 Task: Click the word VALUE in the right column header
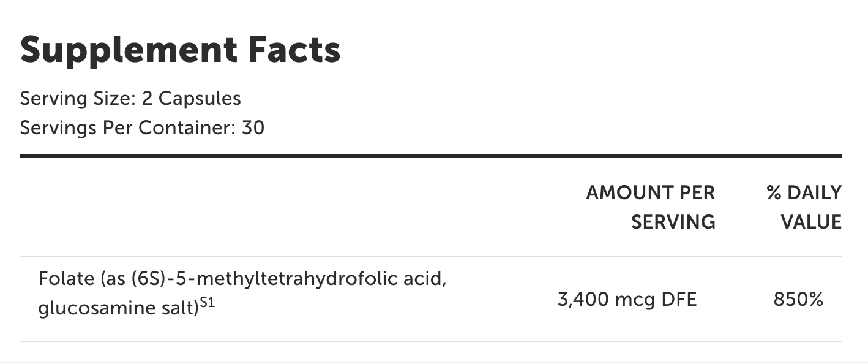[811, 222]
